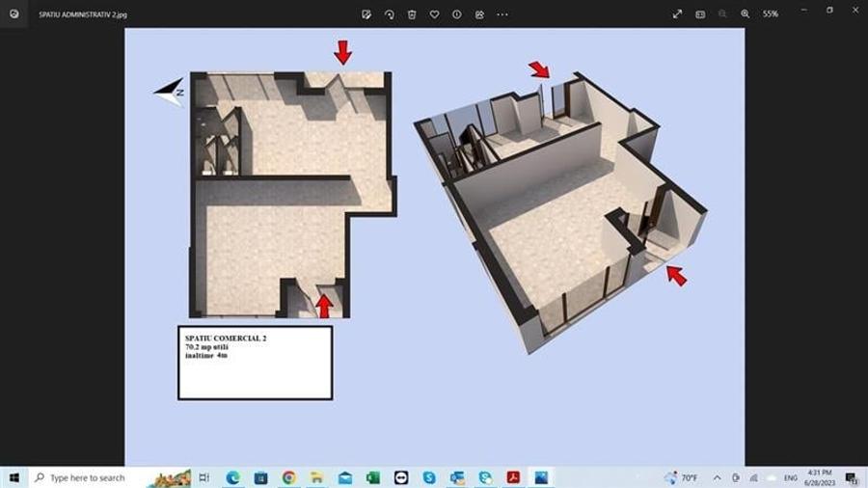Click the Windows Start button
Image resolution: width=868 pixels, height=488 pixels.
point(14,477)
